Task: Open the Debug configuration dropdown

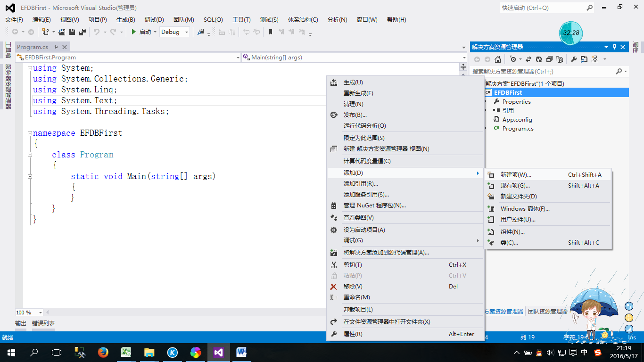Action: (x=187, y=32)
